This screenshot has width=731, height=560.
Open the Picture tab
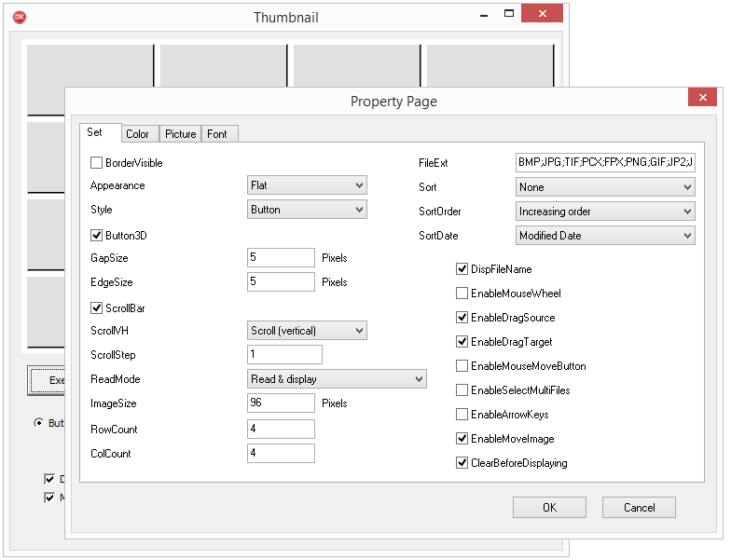point(180,134)
